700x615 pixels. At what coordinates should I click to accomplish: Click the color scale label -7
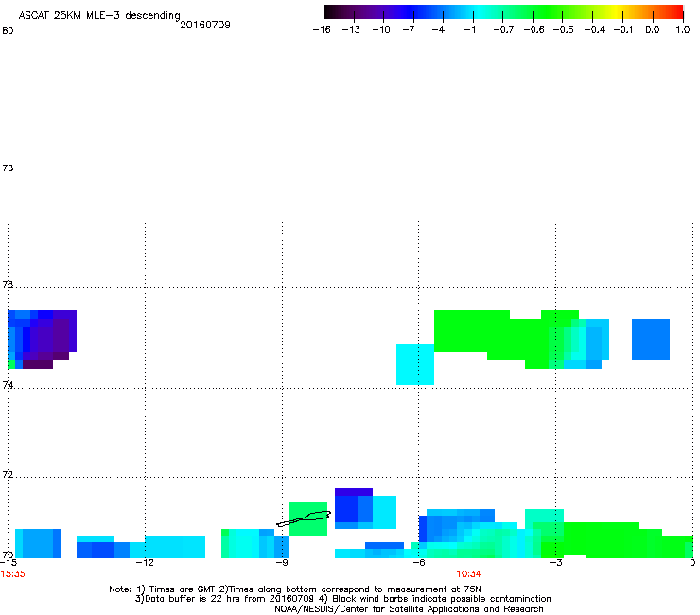[409, 30]
